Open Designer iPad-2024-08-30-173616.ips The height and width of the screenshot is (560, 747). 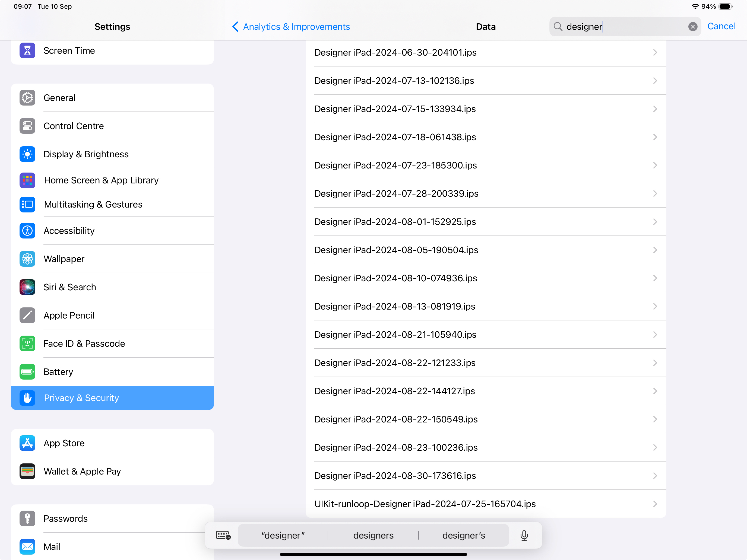(486, 476)
